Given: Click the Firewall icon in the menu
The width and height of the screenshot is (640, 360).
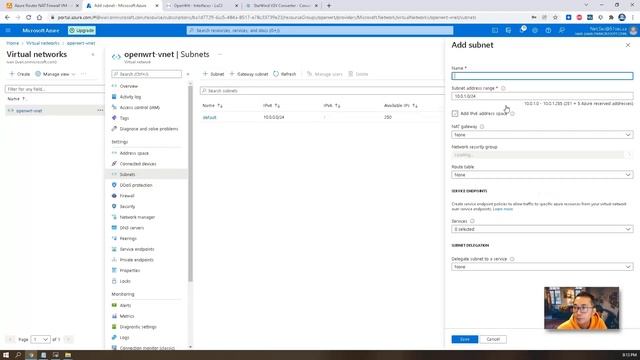Looking at the screenshot, I should tap(114, 196).
